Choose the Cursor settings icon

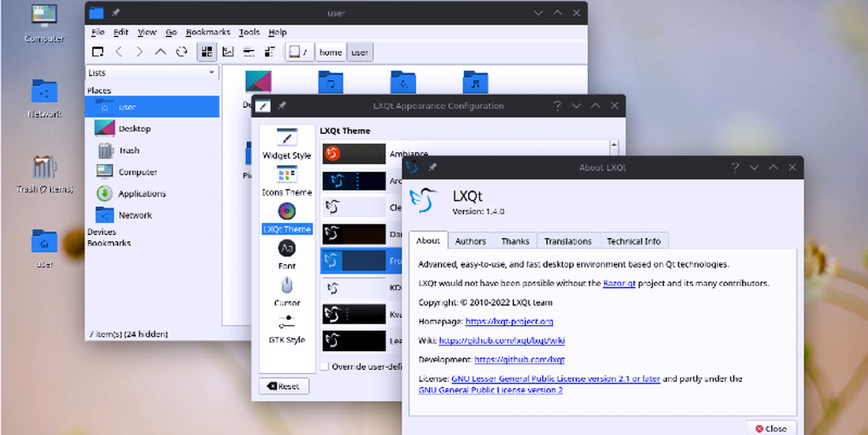click(x=286, y=291)
